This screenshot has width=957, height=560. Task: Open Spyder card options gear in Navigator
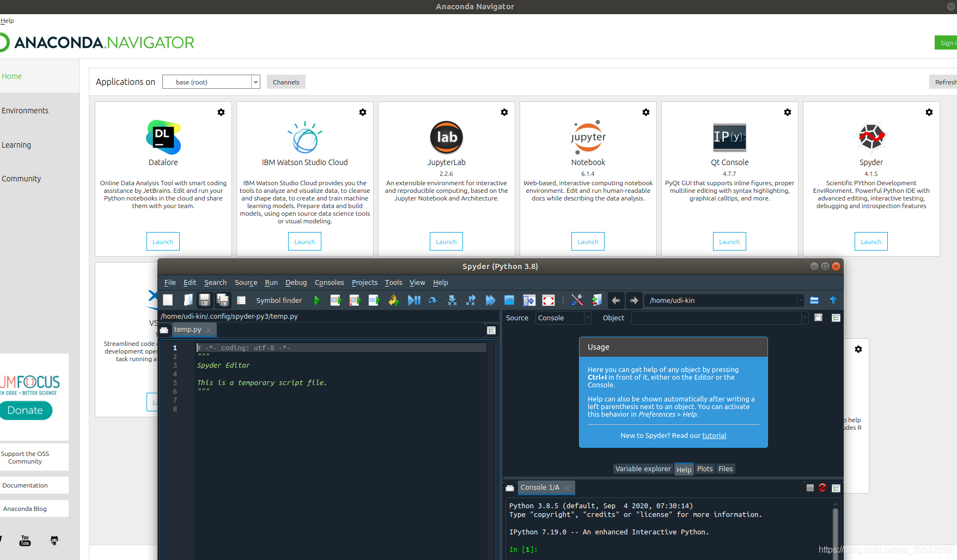pyautogui.click(x=929, y=112)
